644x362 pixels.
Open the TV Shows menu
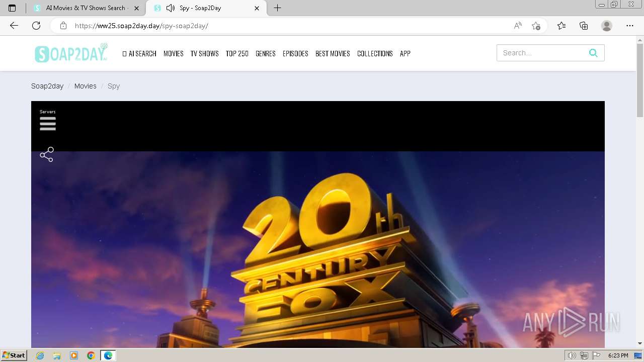point(204,53)
